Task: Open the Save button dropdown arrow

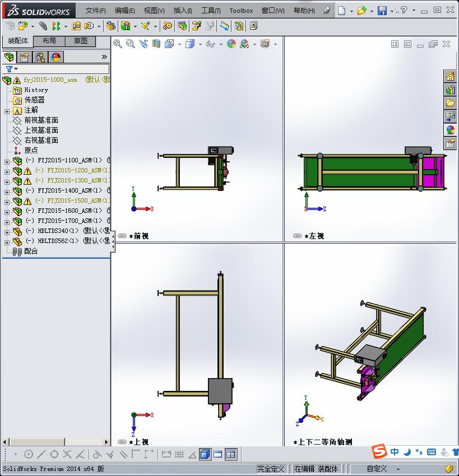Action: [x=392, y=11]
